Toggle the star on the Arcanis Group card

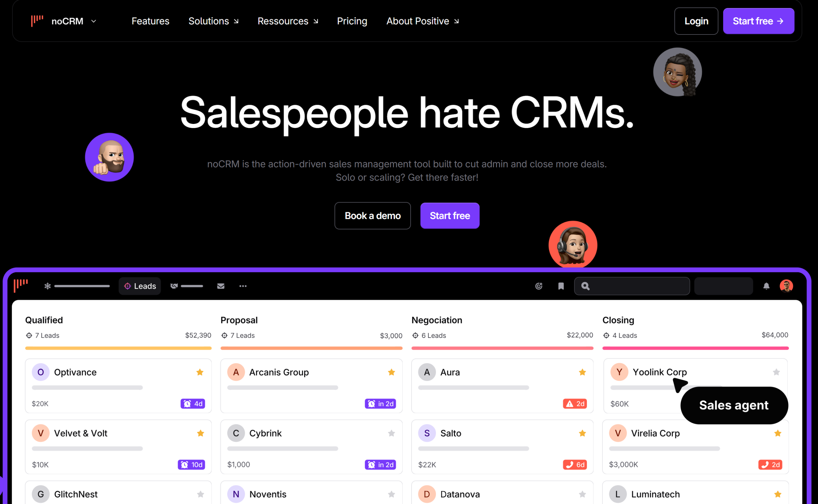[x=391, y=372]
